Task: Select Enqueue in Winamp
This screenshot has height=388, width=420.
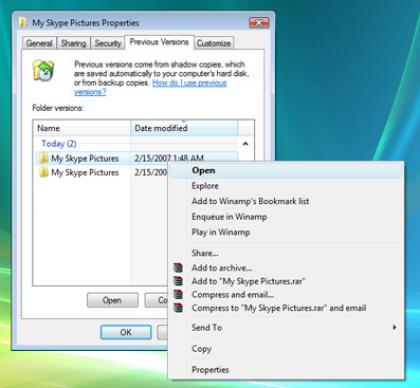Action: (x=286, y=217)
